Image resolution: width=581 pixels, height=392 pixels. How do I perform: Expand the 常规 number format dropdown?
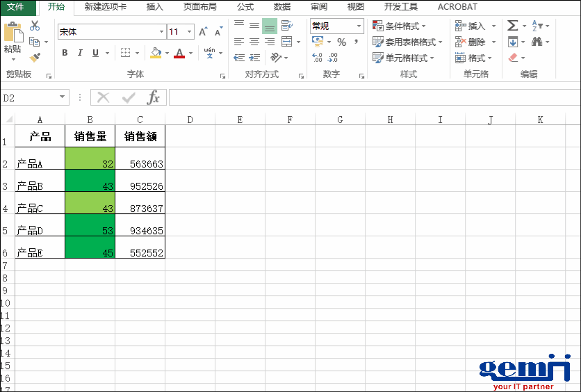click(x=359, y=26)
